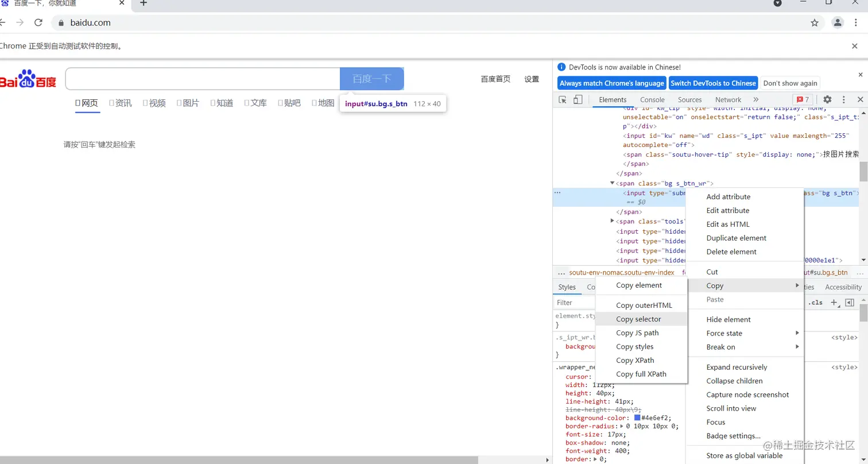Open the Chrome profile avatar
The height and width of the screenshot is (464, 868).
tap(838, 22)
